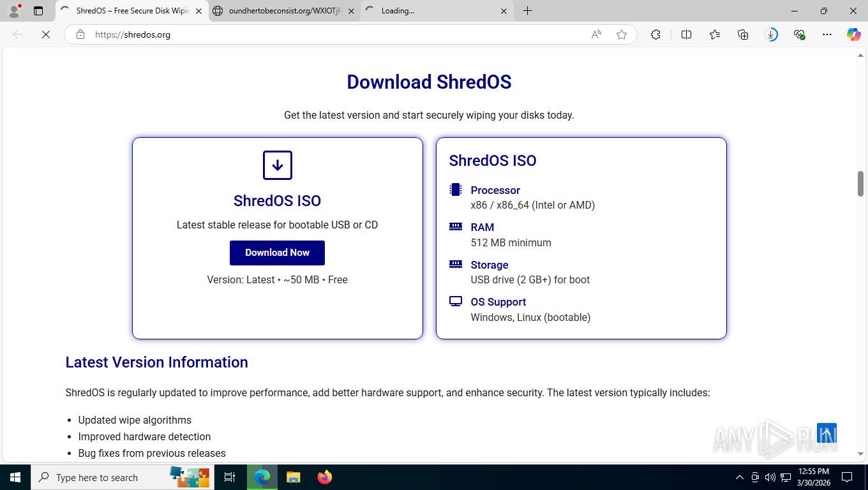This screenshot has width=868, height=490.
Task: Open the tab actions menu icon
Action: pos(38,11)
